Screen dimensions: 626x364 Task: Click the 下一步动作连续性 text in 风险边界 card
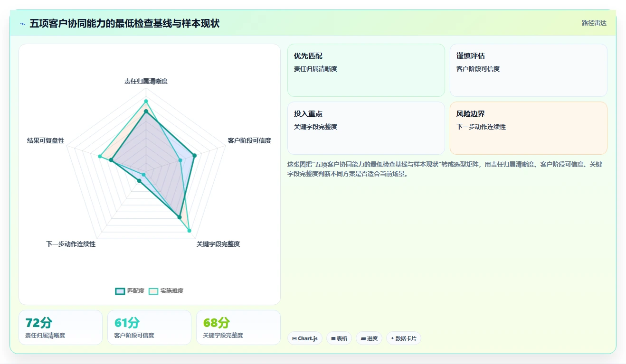coord(481,127)
